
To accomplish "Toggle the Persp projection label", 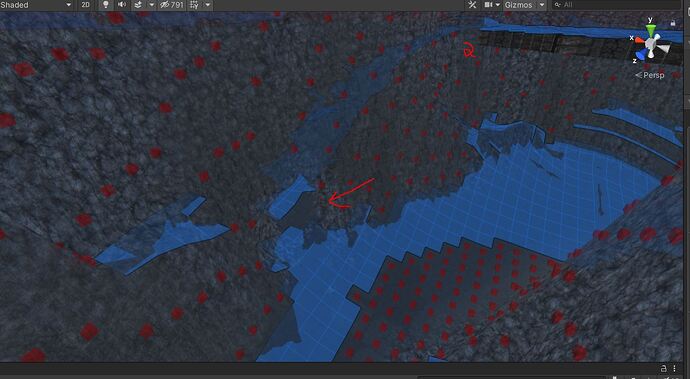I will click(x=650, y=75).
